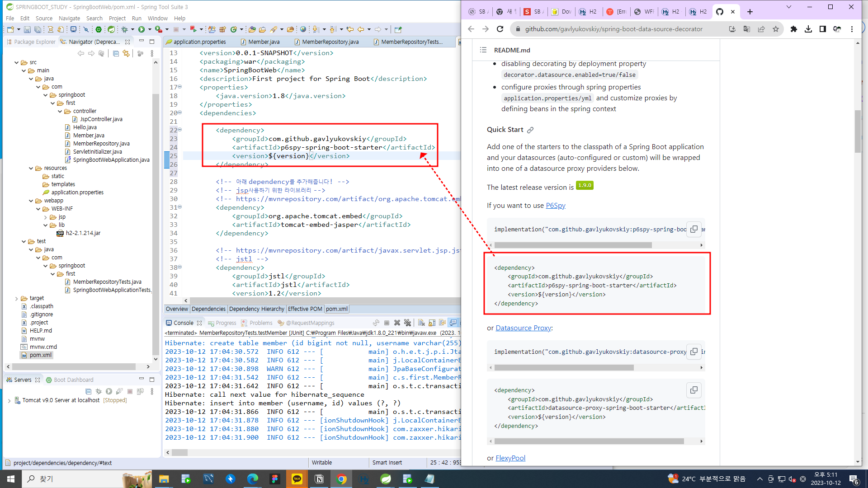Open the Navigate menu
This screenshot has width=868, height=488.
click(x=69, y=18)
